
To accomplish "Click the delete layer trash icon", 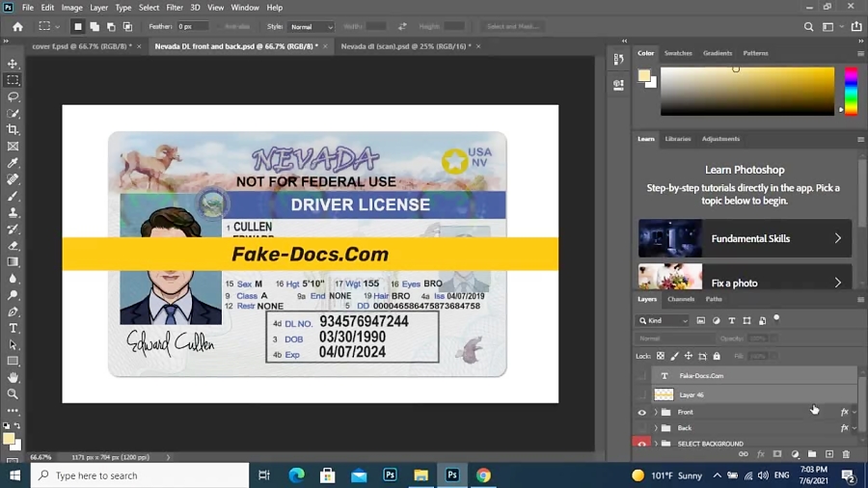I will (846, 454).
